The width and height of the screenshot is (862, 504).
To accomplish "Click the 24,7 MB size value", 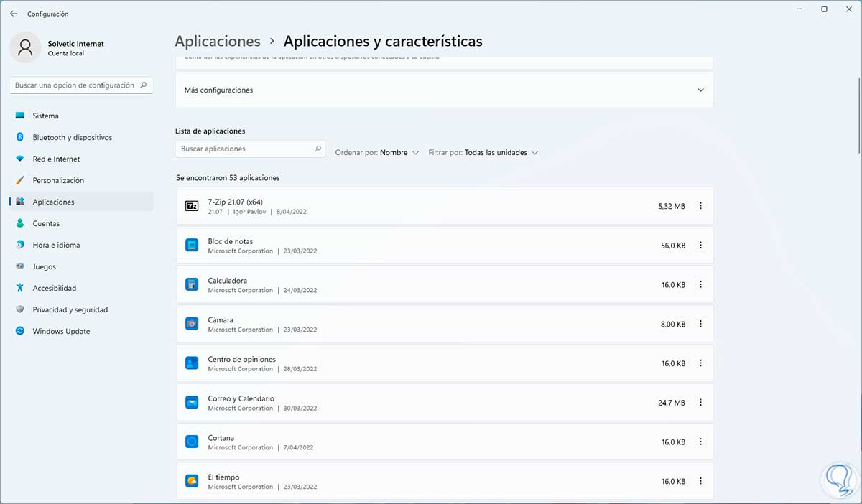I will [672, 403].
